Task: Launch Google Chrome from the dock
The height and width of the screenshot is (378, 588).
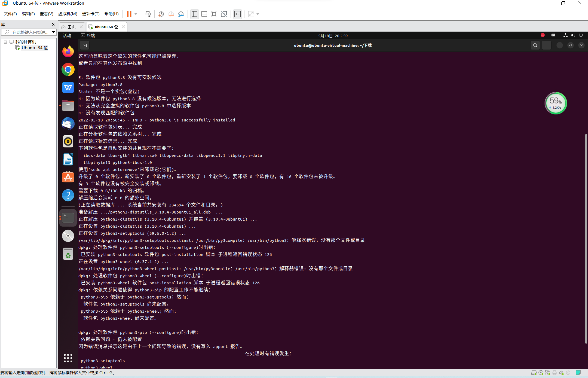Action: [68, 69]
